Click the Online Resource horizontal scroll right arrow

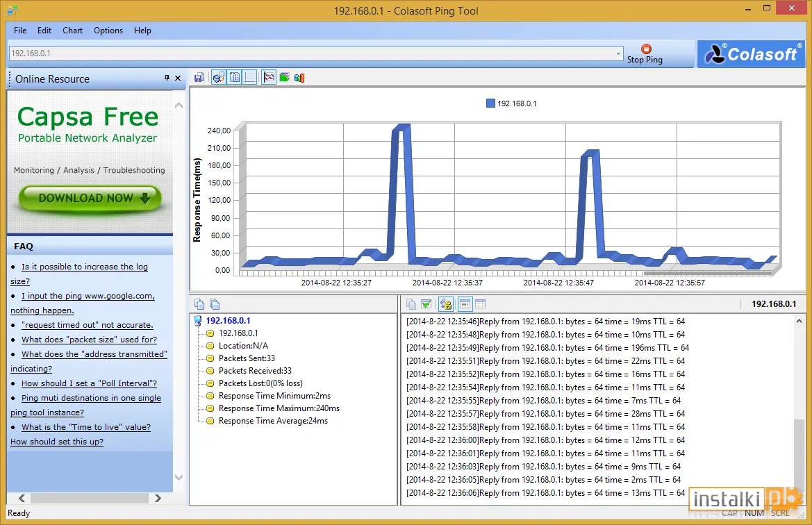(158, 498)
